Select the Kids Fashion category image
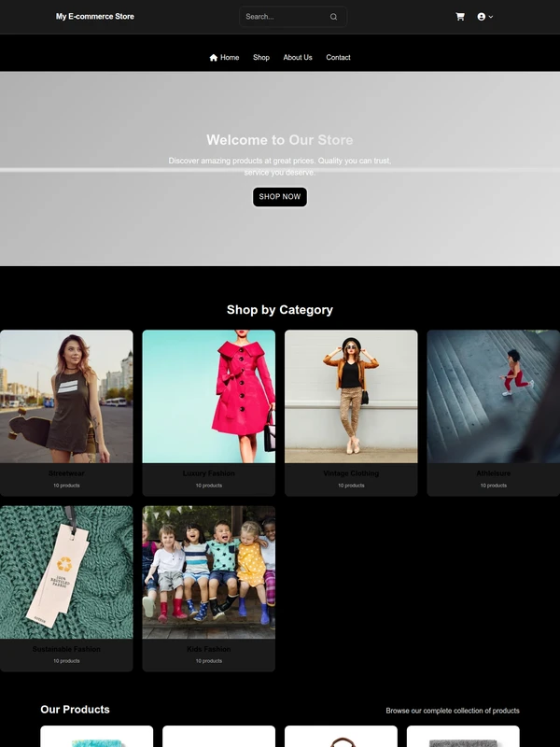Image resolution: width=560 pixels, height=747 pixels. 208,572
